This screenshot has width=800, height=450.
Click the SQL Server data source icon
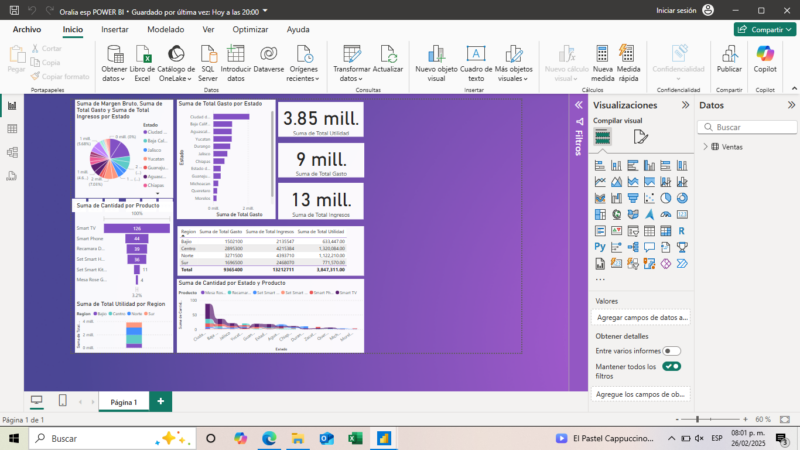pyautogui.click(x=207, y=55)
